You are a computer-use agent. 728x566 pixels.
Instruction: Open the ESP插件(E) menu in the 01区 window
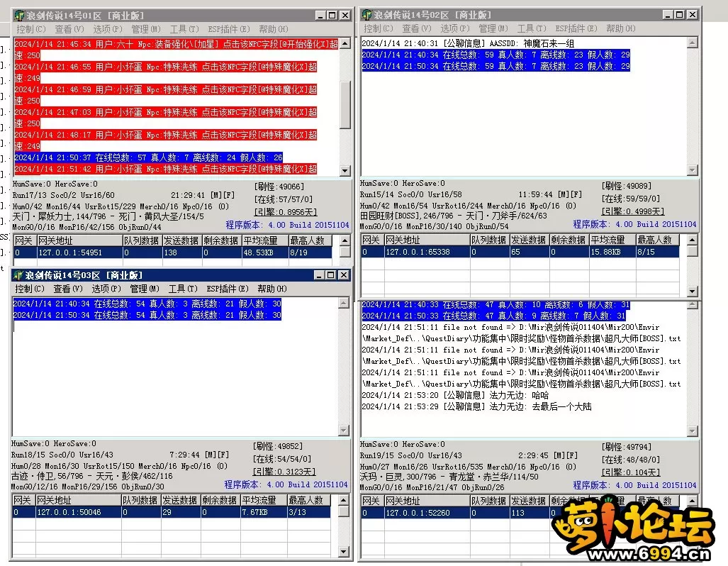(x=228, y=29)
